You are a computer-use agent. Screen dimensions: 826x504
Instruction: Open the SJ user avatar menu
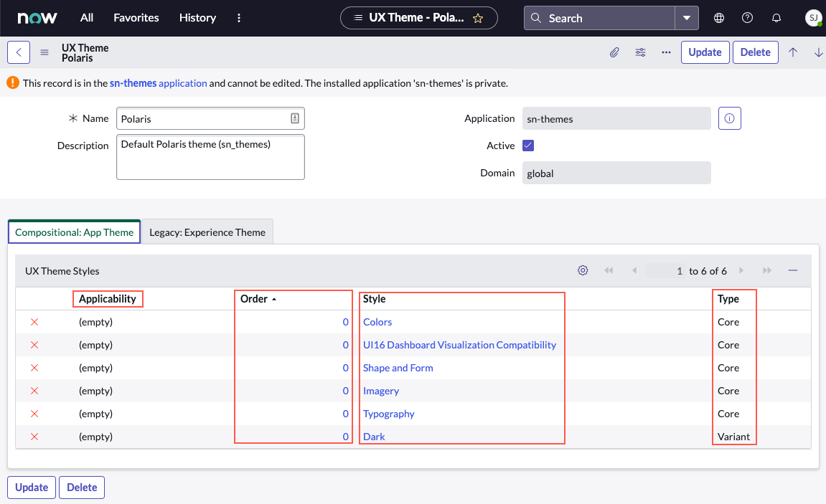(x=813, y=18)
